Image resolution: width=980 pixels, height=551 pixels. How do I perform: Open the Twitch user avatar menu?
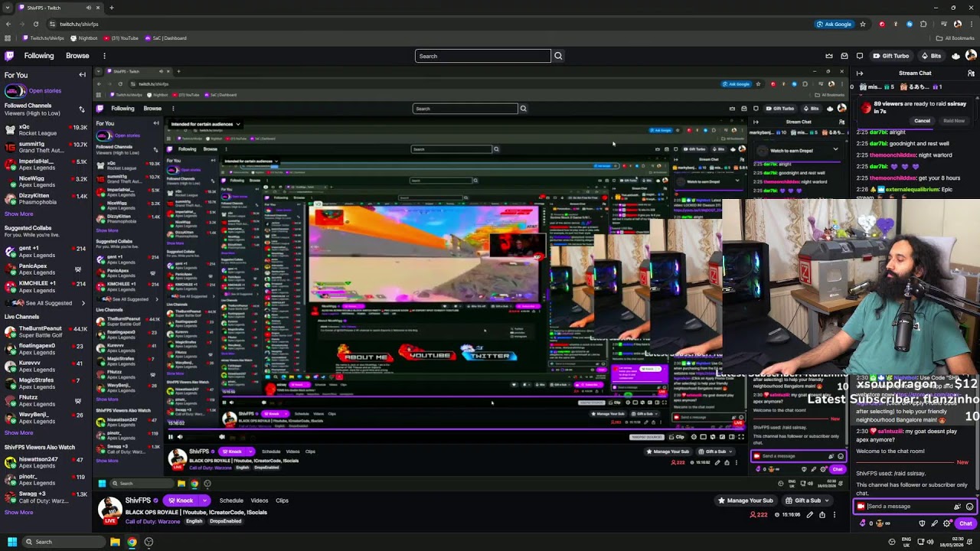972,56
